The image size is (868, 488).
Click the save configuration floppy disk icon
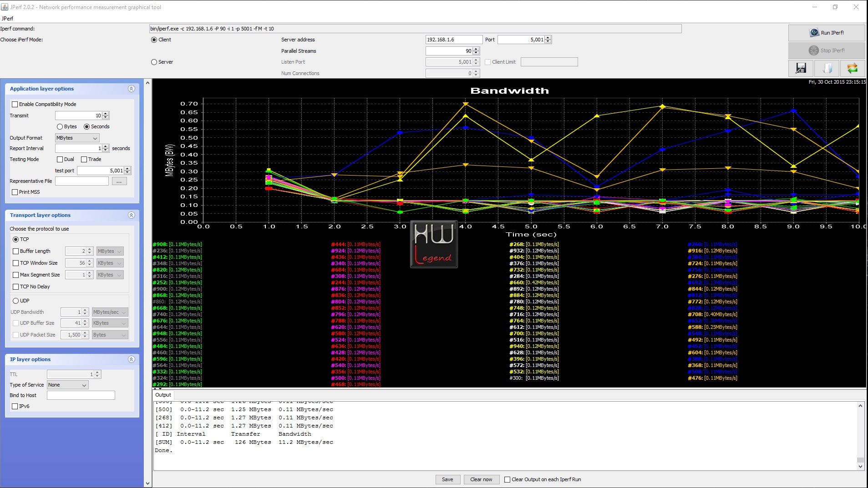click(x=801, y=68)
